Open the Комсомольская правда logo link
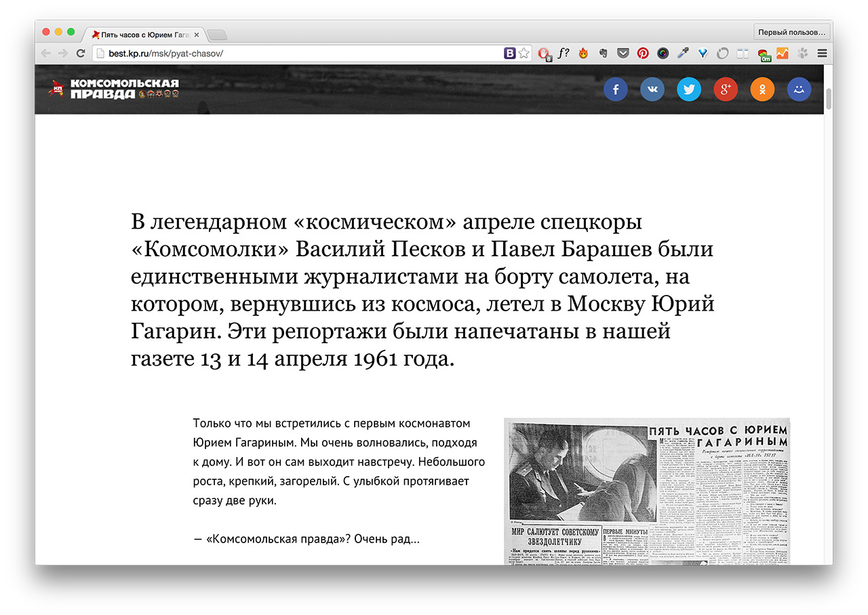868x615 pixels. (114, 89)
